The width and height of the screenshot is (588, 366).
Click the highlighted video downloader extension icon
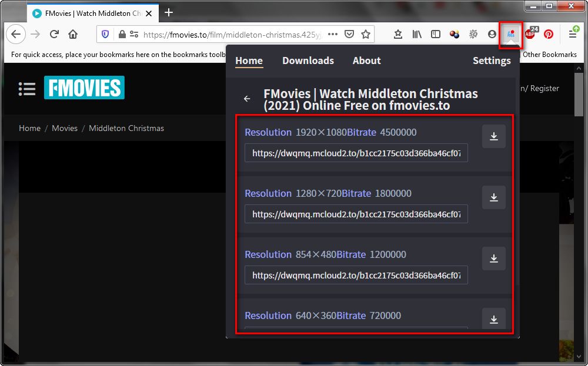pos(511,35)
